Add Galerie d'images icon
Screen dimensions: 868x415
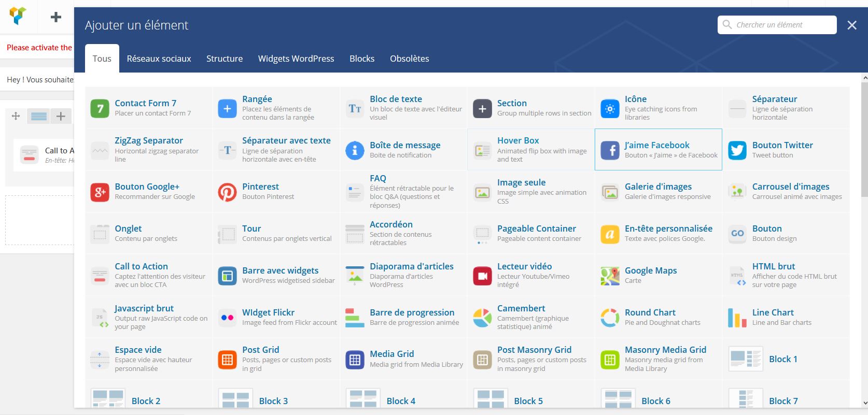pyautogui.click(x=610, y=192)
